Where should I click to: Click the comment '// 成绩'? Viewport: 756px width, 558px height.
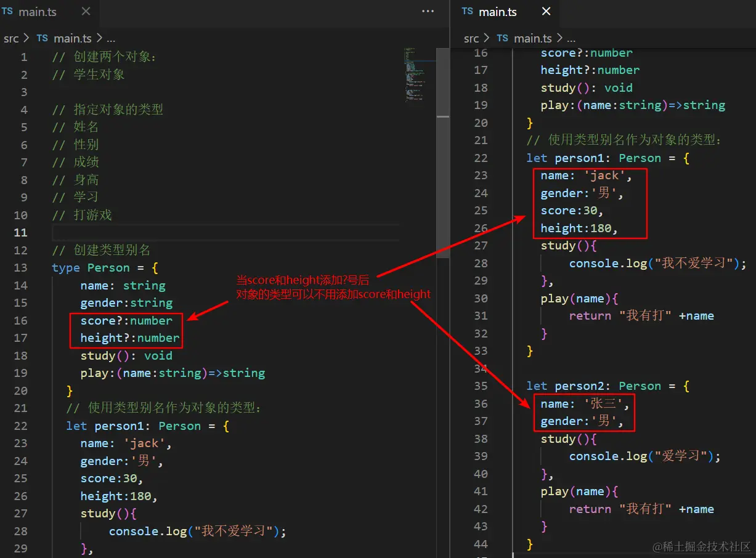tap(75, 162)
